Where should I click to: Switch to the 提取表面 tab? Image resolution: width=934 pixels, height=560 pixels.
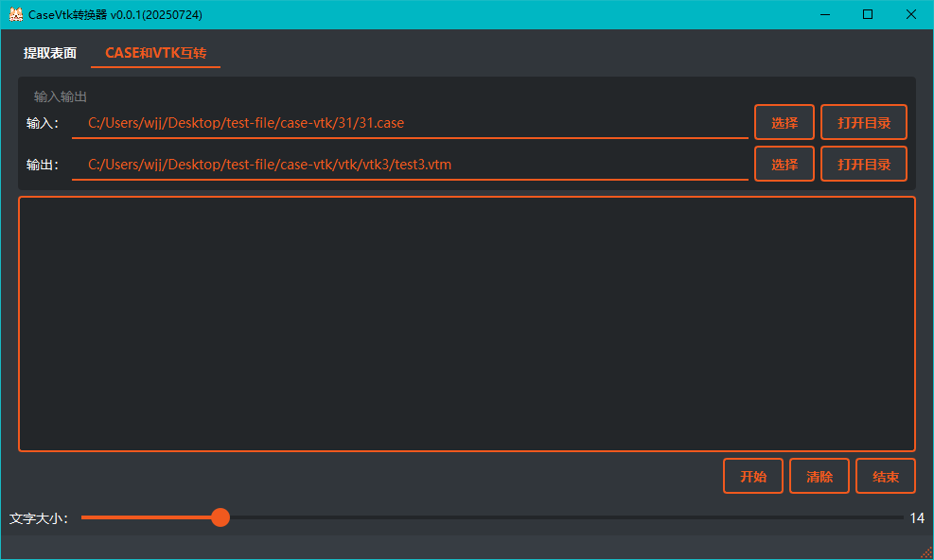point(50,53)
